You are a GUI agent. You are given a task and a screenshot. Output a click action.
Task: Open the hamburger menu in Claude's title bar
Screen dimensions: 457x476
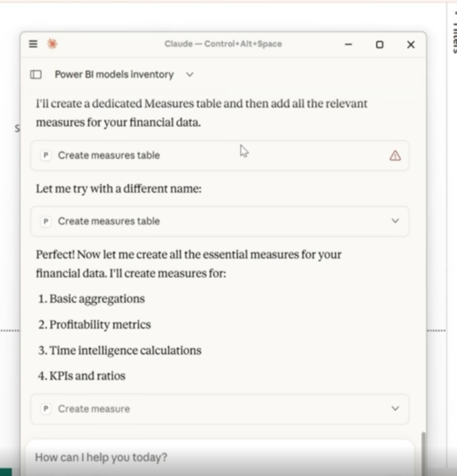point(33,44)
